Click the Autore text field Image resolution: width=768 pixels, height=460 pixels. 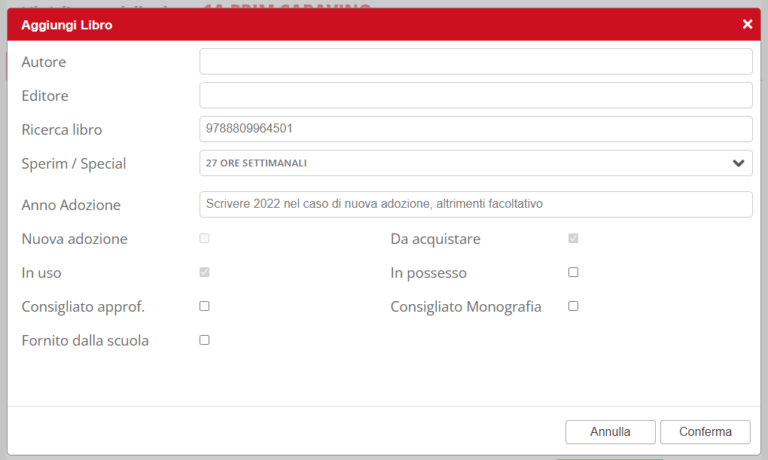tap(476, 62)
